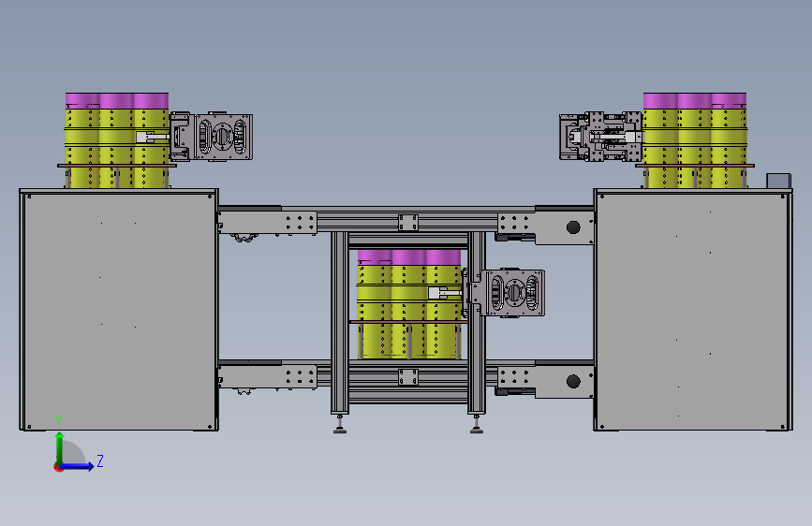Select the right leveling foot under the center frame

tap(477, 425)
